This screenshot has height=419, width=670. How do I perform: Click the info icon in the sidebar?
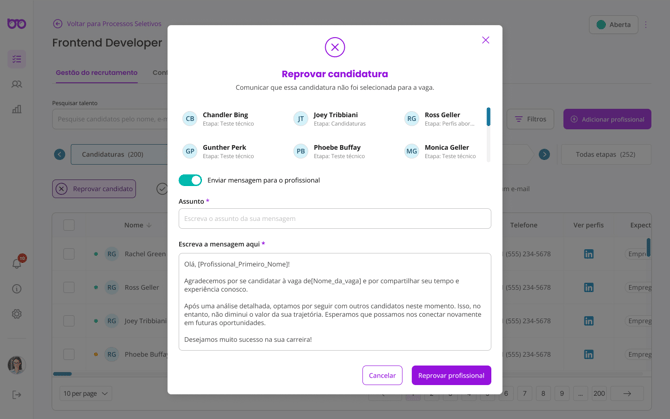17,289
